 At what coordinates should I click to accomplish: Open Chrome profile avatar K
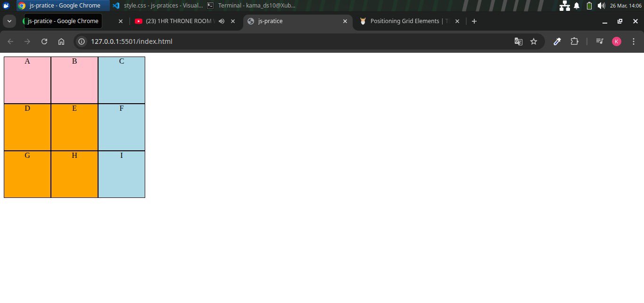(617, 41)
